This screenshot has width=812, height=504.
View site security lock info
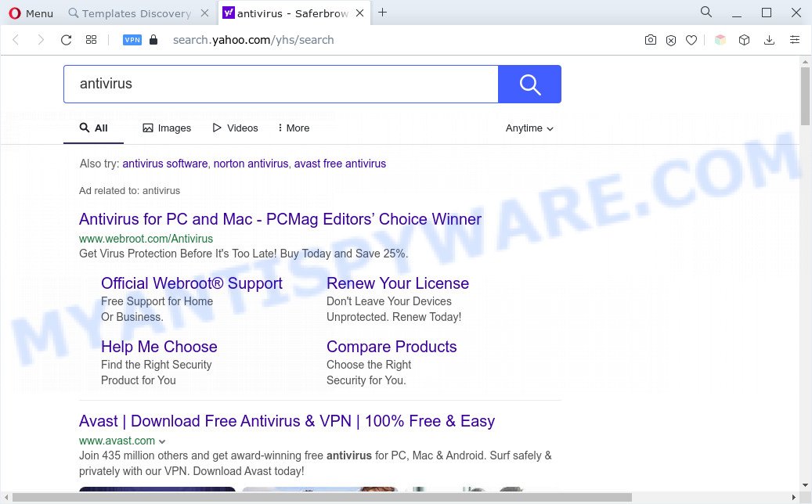pyautogui.click(x=153, y=40)
